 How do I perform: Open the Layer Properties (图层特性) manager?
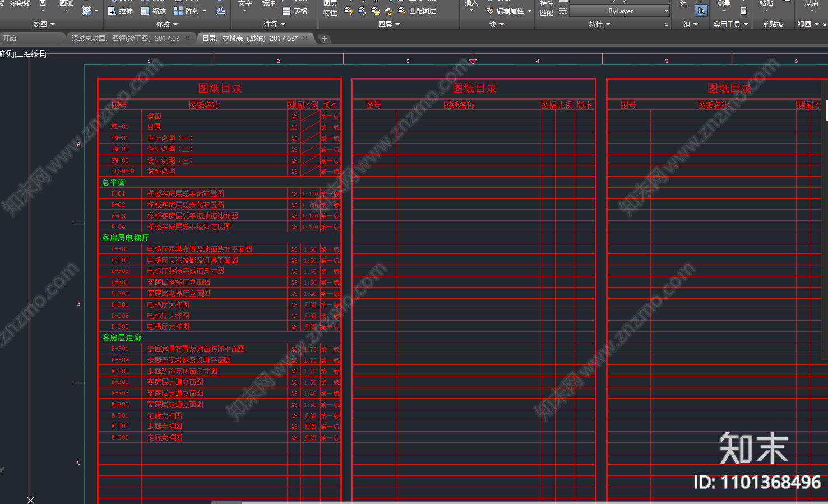tap(330, 8)
